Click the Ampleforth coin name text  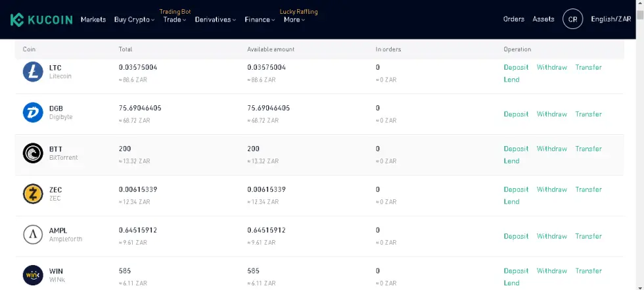(66, 239)
